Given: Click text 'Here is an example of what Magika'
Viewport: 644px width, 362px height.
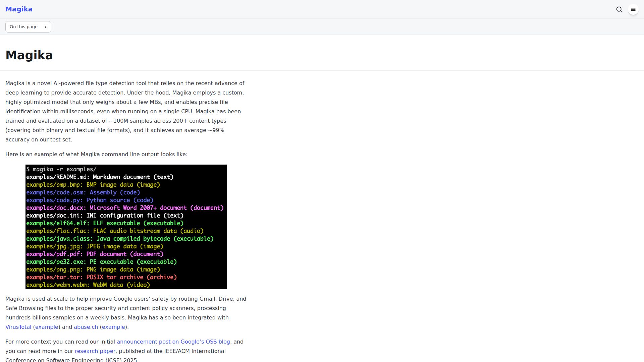Looking at the screenshot, I should click(53, 154).
